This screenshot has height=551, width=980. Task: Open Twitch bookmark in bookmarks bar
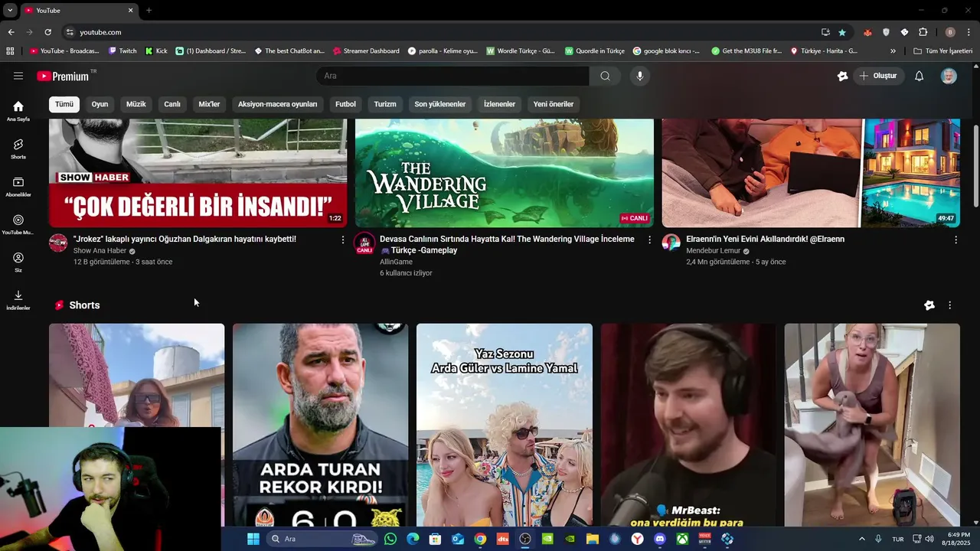click(122, 51)
